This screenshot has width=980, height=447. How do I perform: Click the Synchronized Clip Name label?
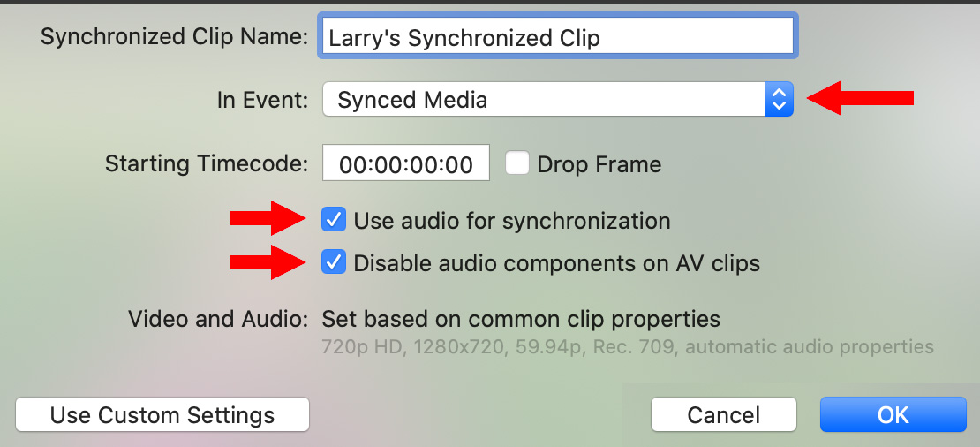(x=175, y=36)
